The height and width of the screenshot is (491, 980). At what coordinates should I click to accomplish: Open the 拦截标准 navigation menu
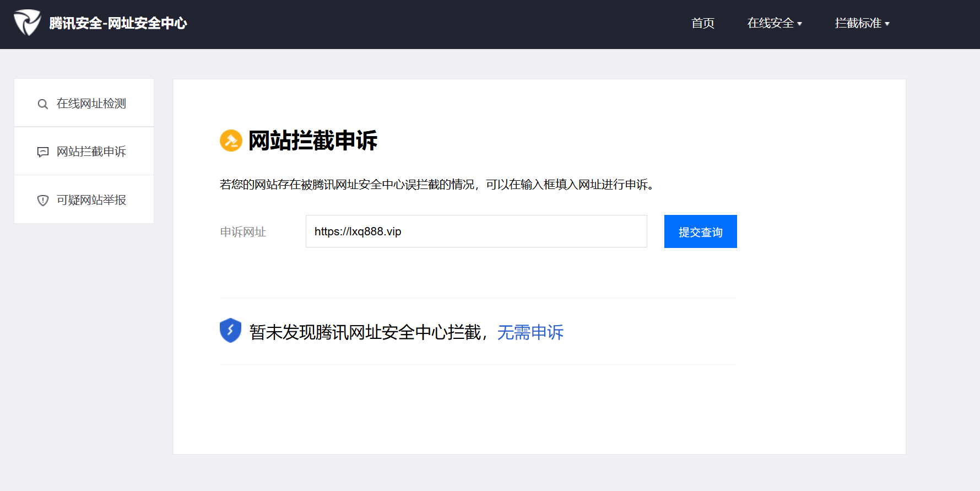click(862, 23)
